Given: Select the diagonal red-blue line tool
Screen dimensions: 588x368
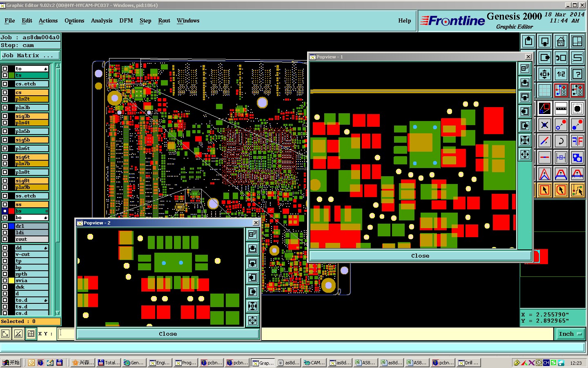Looking at the screenshot, I should [x=545, y=141].
